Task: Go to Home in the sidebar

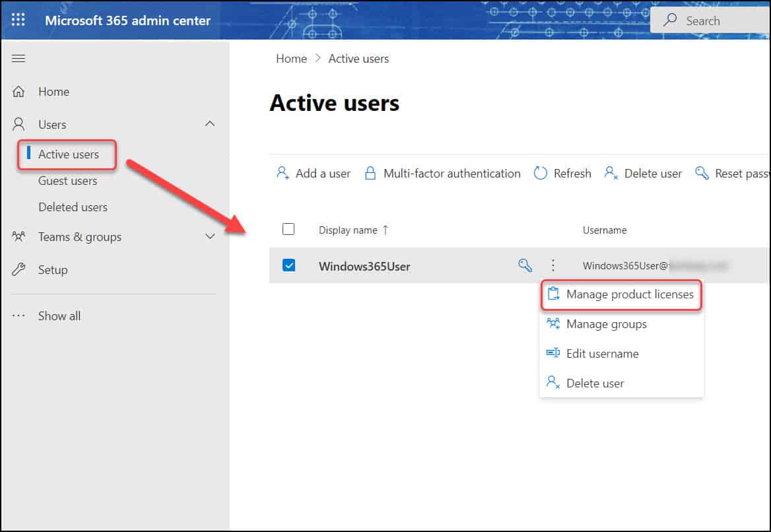Action: 53,92
